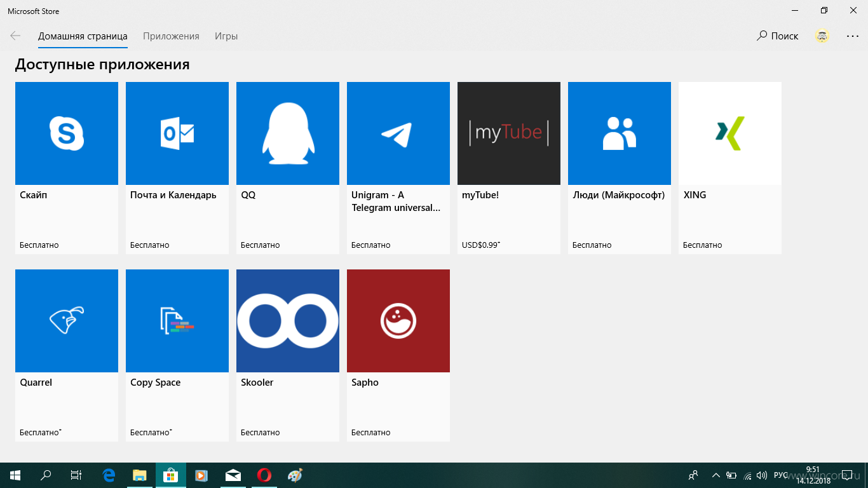868x488 pixels.
Task: Click the myTube! price USD$0.99
Action: pyautogui.click(x=481, y=245)
